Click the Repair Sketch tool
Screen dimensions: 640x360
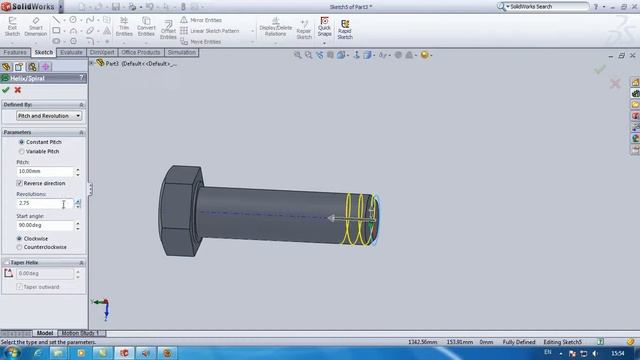[304, 29]
